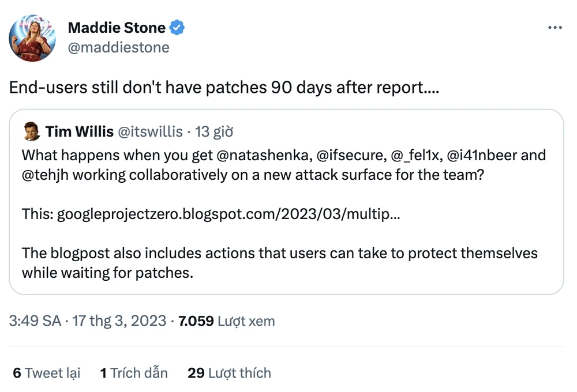The width and height of the screenshot is (577, 392).
Task: Open Maddie Stone display name link
Action: point(117,27)
